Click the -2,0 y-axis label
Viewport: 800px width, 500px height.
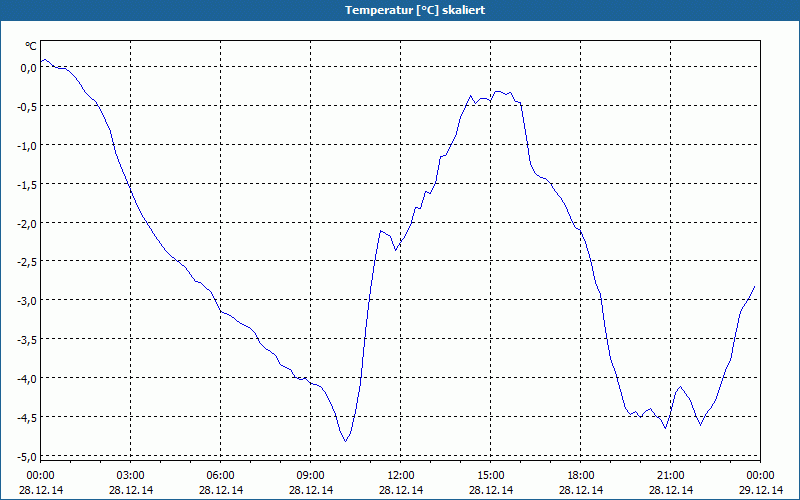pyautogui.click(x=26, y=223)
